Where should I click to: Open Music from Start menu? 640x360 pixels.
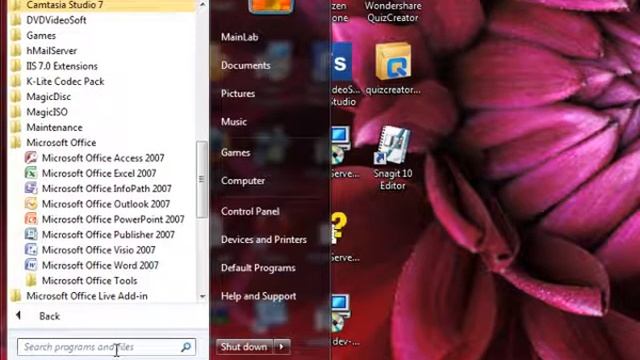click(x=234, y=122)
